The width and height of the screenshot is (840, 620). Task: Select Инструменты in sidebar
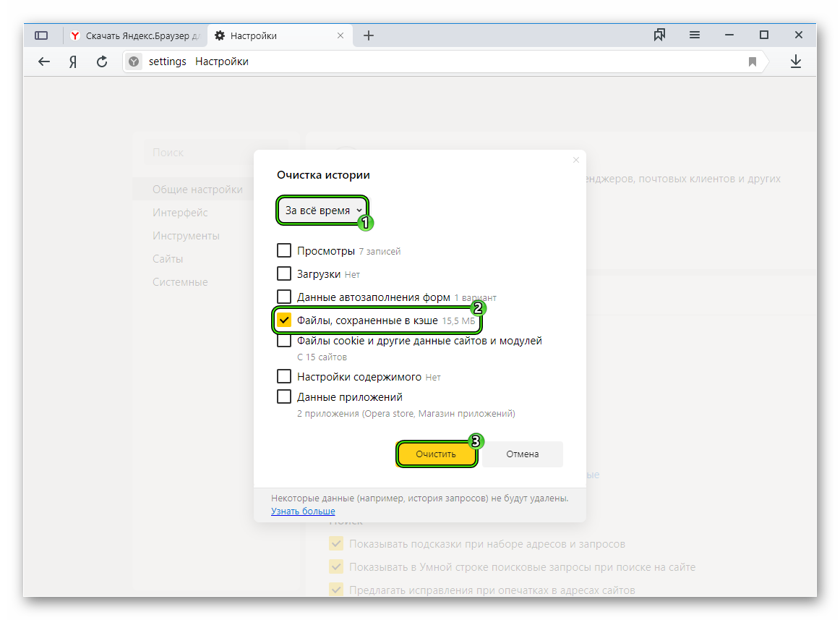186,235
